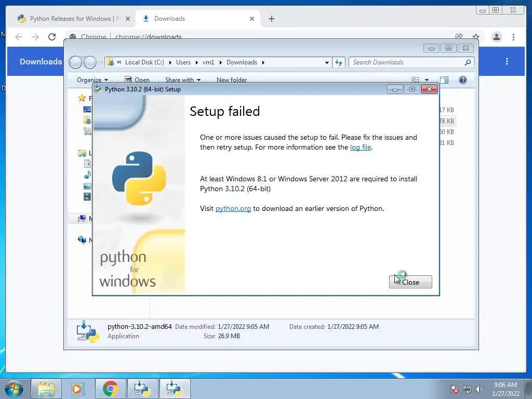This screenshot has width=532, height=399.
Task: Select the Libraries icon in navigation pane
Action: pos(82,153)
